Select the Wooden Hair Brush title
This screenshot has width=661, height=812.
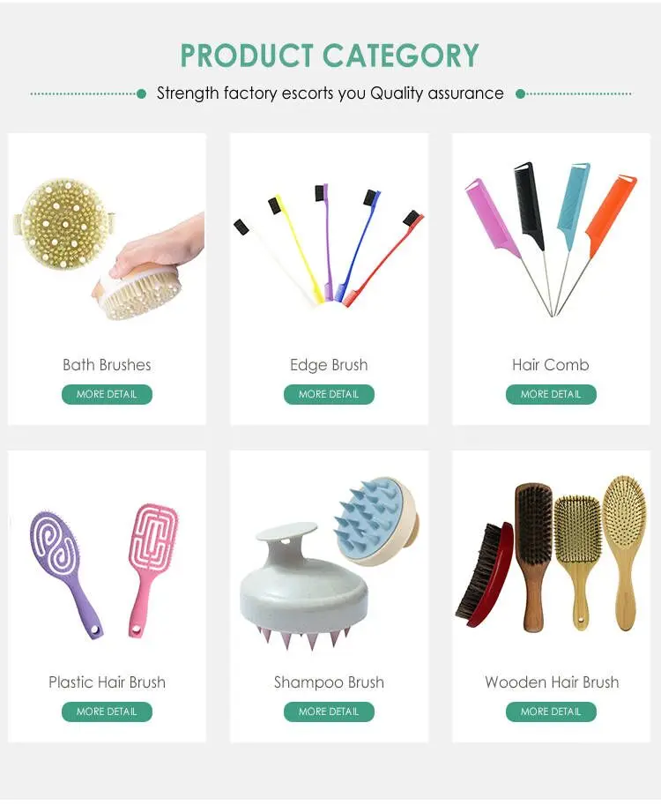pyautogui.click(x=552, y=682)
